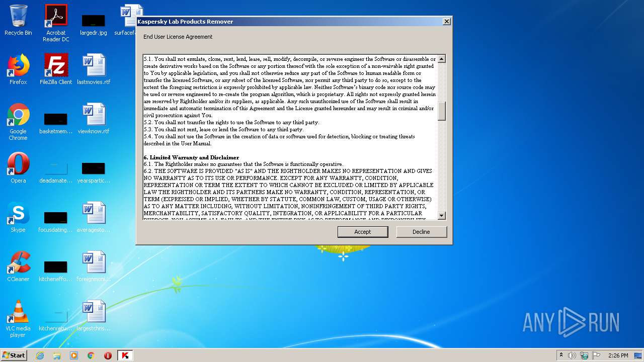Open Windows Media Player from the taskbar
The width and height of the screenshot is (644, 362).
(x=74, y=355)
